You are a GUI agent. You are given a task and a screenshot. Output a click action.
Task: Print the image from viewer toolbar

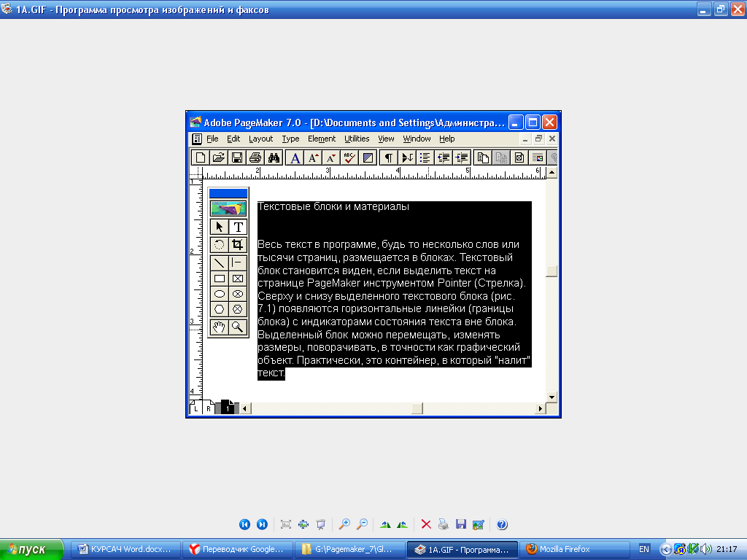tap(443, 524)
